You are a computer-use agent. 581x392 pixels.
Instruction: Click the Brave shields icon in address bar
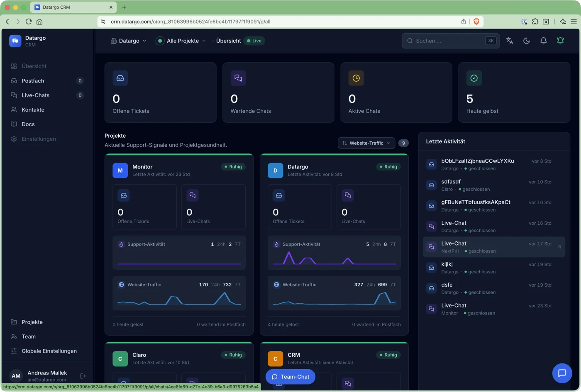click(476, 22)
